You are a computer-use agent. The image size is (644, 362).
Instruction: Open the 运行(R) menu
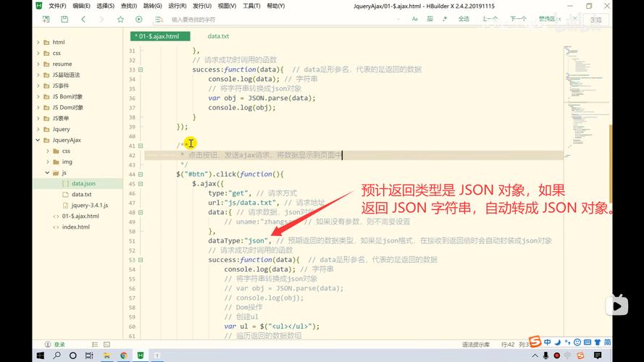(x=177, y=6)
